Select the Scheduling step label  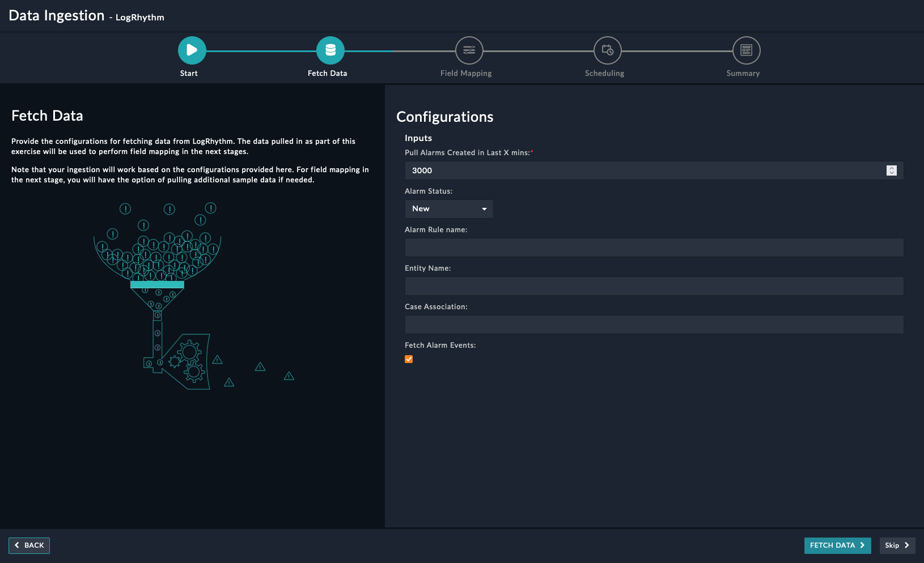click(604, 74)
